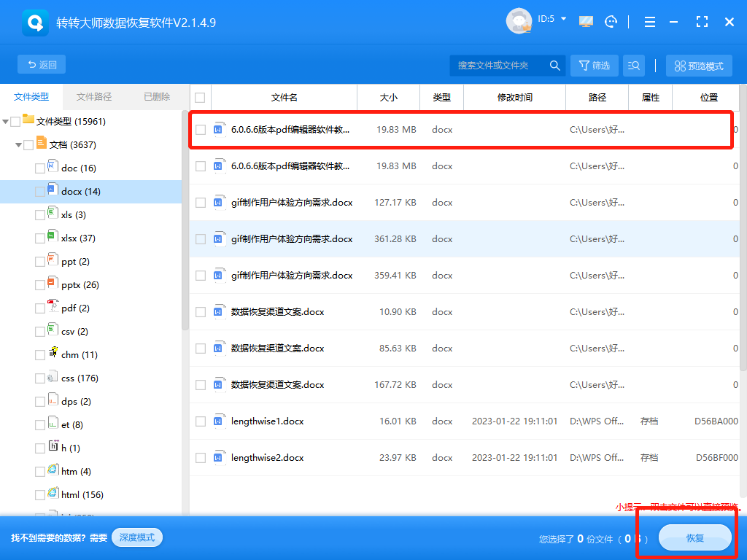Enable 深度模式 deep scan mode
The height and width of the screenshot is (560, 747).
pyautogui.click(x=136, y=537)
